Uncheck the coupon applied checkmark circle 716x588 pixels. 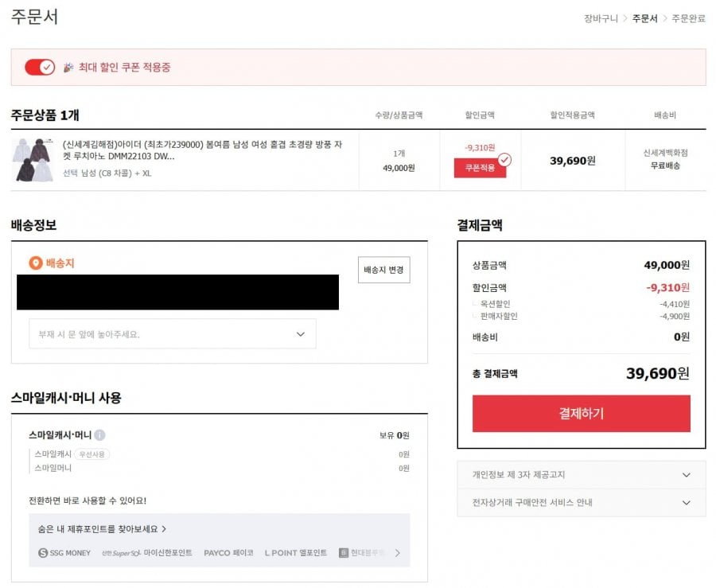pos(504,159)
